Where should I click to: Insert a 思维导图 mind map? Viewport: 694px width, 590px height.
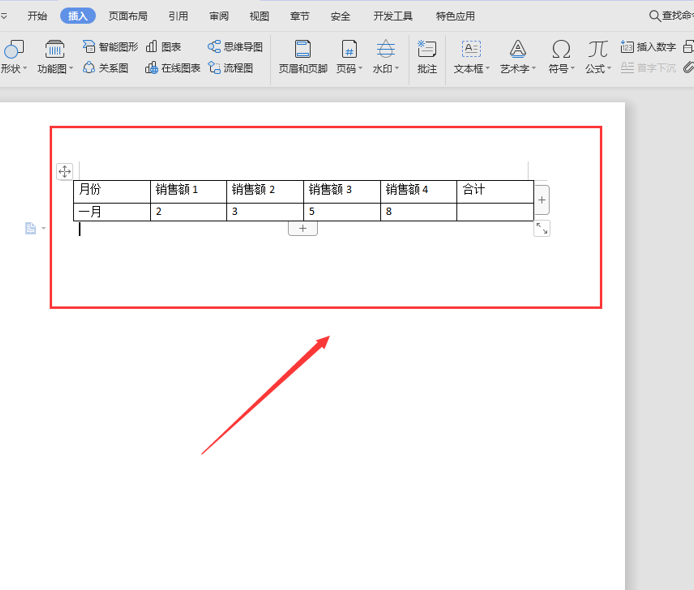tap(235, 46)
